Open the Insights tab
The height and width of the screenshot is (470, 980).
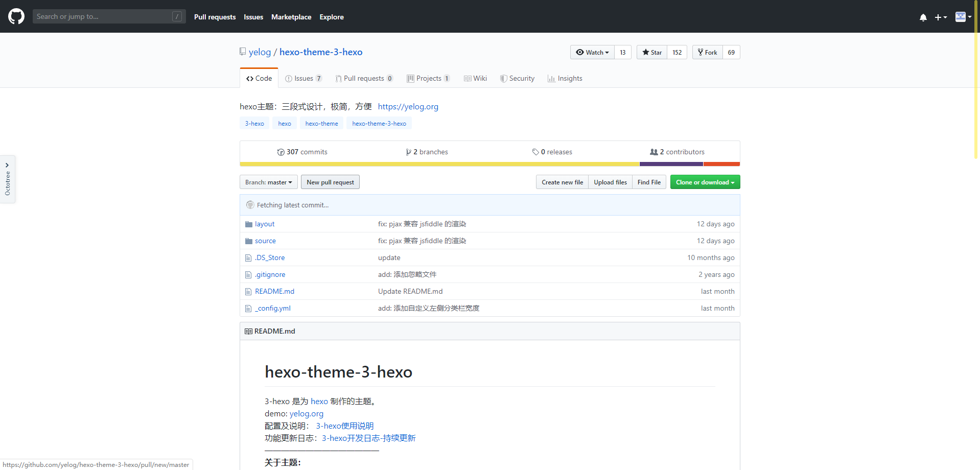click(565, 78)
